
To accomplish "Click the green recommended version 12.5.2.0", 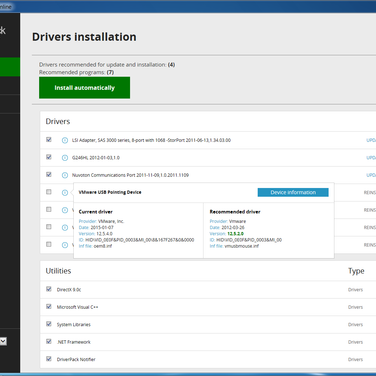I will [235, 234].
